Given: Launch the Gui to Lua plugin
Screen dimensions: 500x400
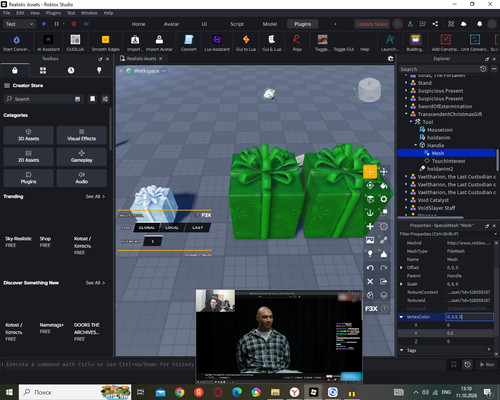Looking at the screenshot, I should coord(246,43).
